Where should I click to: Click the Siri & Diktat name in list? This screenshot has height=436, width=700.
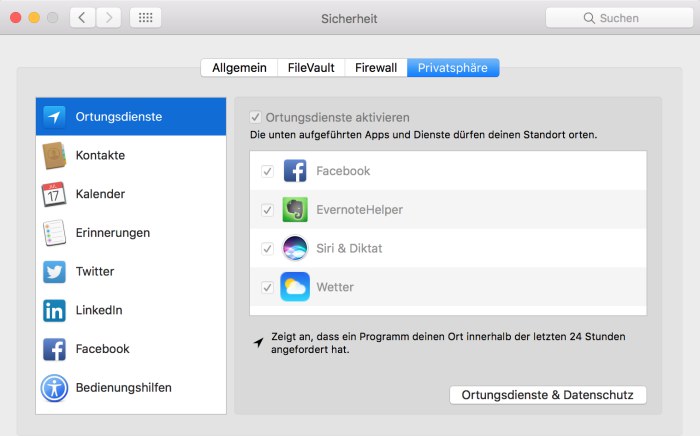pos(349,249)
